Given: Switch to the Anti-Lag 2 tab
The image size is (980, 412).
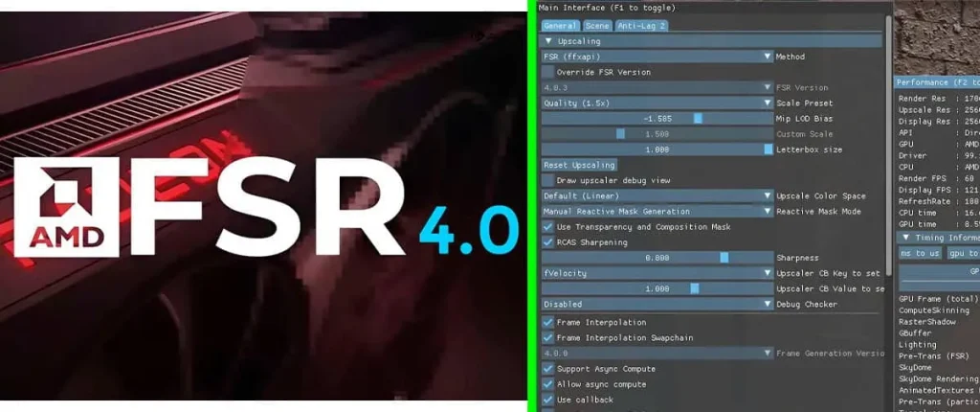Looking at the screenshot, I should (641, 26).
